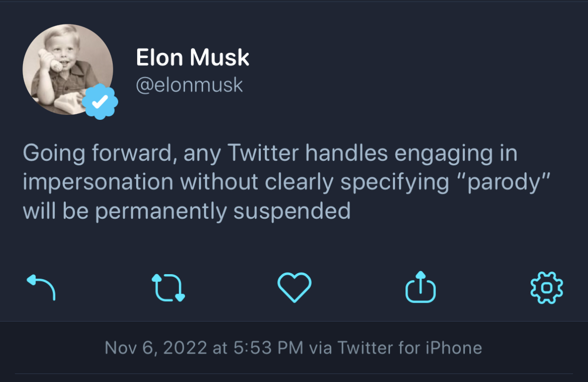Click the 5:53 PM time

point(268,348)
